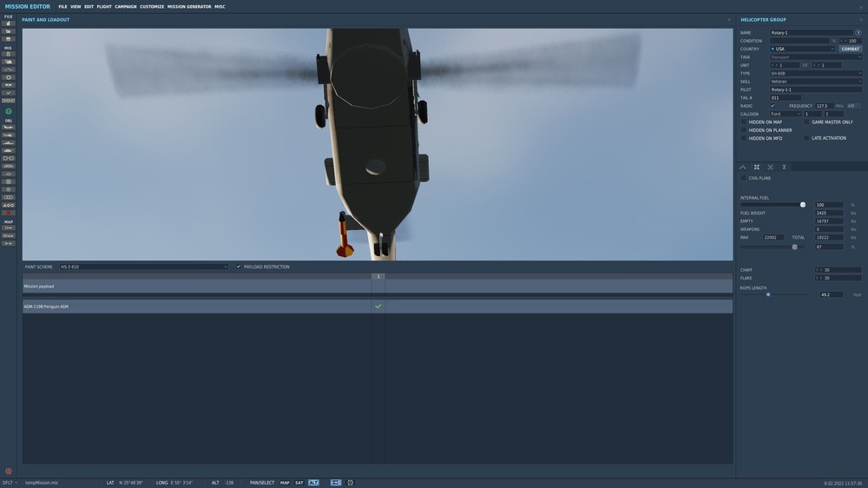Viewport: 868px width, 488px height.
Task: Click the green checkmark for AGM-119B Penguin
Action: tap(378, 307)
